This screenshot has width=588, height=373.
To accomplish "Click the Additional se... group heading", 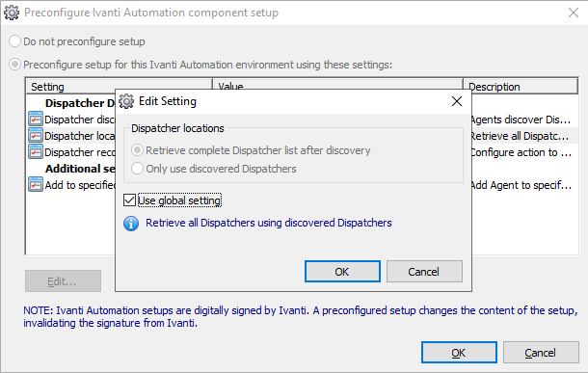I will 80,169.
